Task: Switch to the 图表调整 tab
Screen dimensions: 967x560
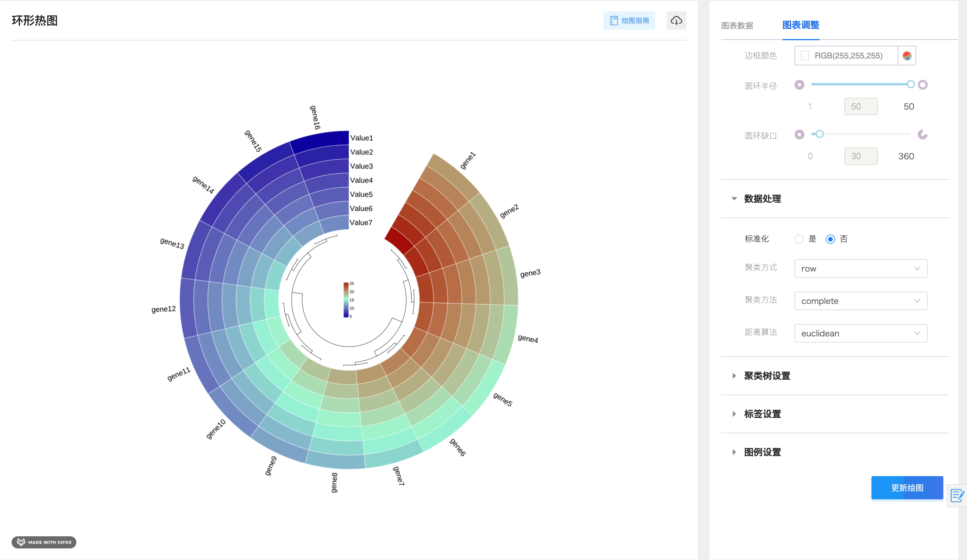Action: click(x=800, y=25)
